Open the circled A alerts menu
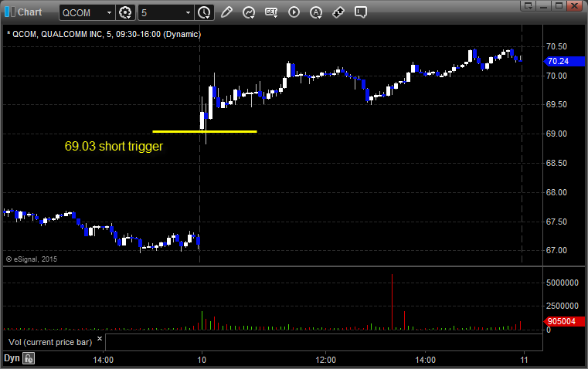Image resolution: width=588 pixels, height=369 pixels. 316,12
